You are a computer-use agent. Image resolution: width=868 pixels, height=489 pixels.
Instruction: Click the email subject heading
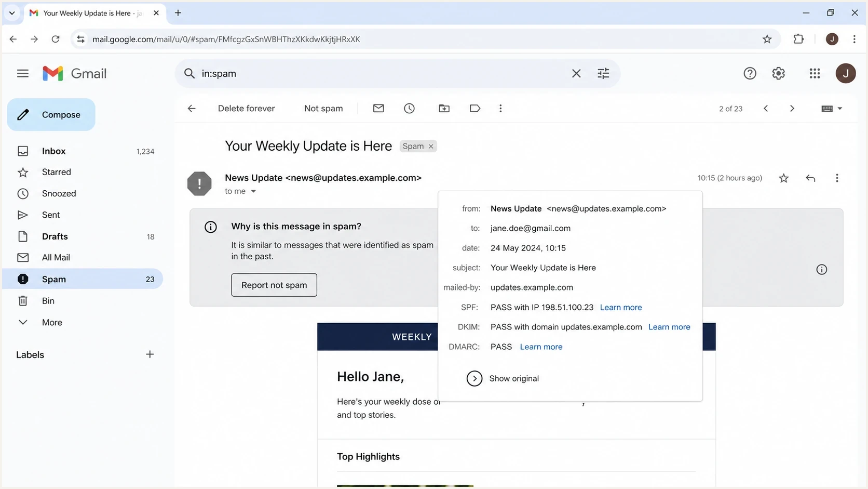tap(308, 146)
